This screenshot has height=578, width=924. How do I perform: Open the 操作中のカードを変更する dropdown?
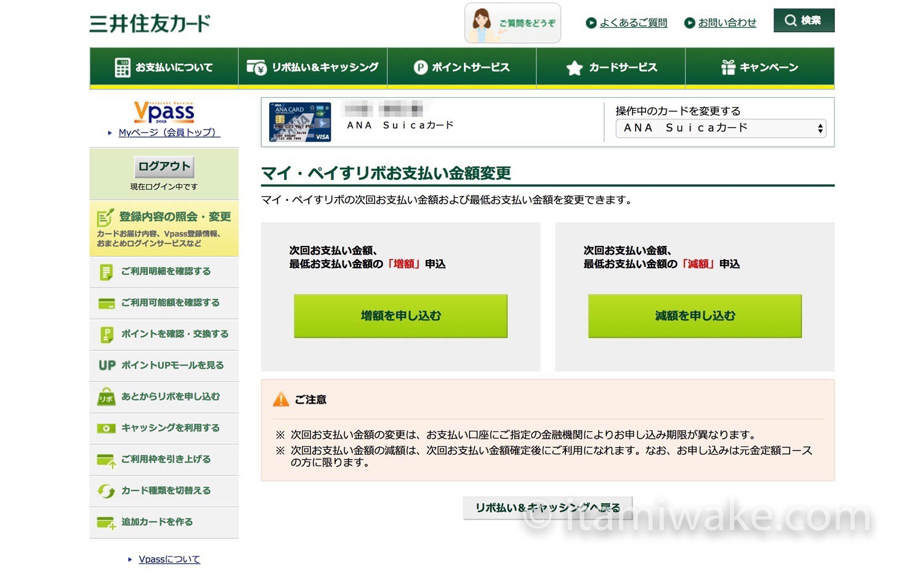(x=721, y=128)
